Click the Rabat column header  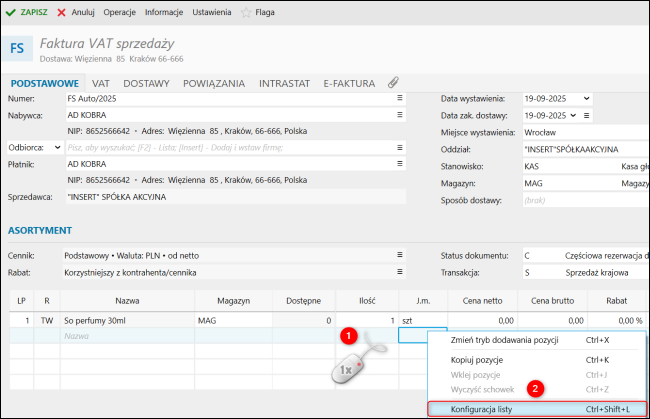coord(616,301)
